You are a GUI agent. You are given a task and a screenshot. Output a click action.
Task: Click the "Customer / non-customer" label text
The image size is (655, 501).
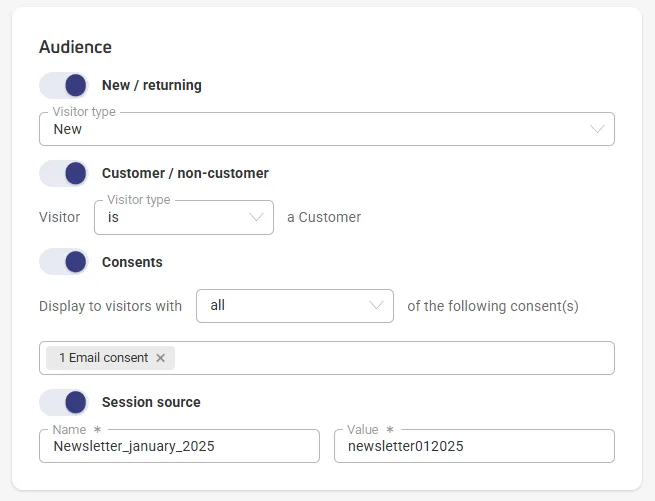pos(185,173)
